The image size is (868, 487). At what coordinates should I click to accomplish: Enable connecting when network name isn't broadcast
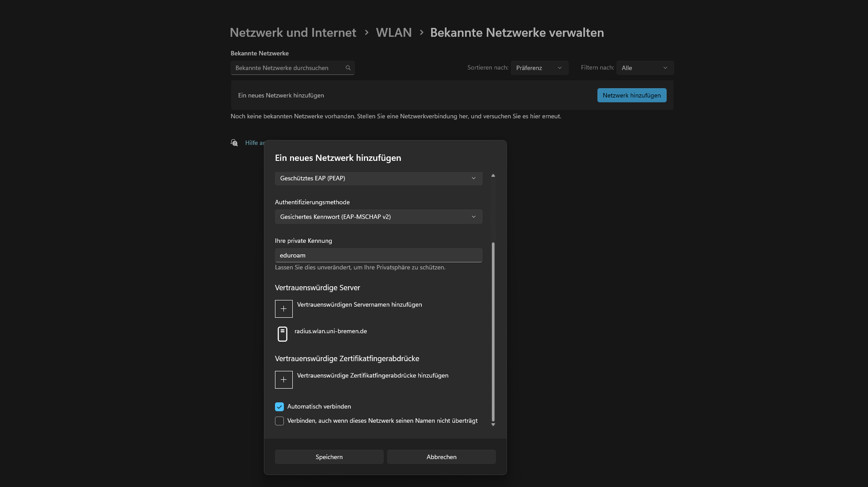(x=279, y=421)
